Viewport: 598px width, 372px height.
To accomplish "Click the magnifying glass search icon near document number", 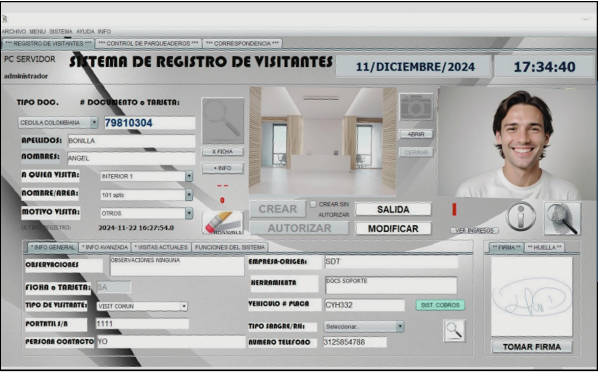I will (x=223, y=120).
